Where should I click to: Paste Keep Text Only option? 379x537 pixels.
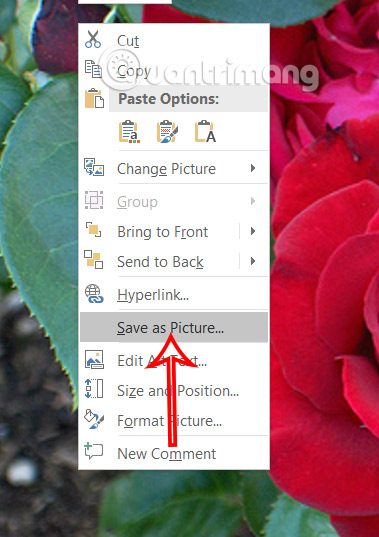pos(205,132)
